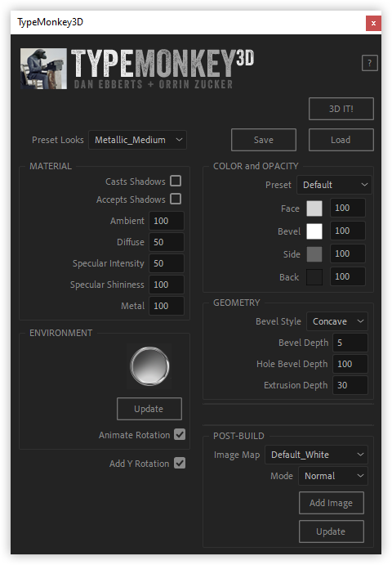
Task: Click Update in the Environment section
Action: coord(149,409)
